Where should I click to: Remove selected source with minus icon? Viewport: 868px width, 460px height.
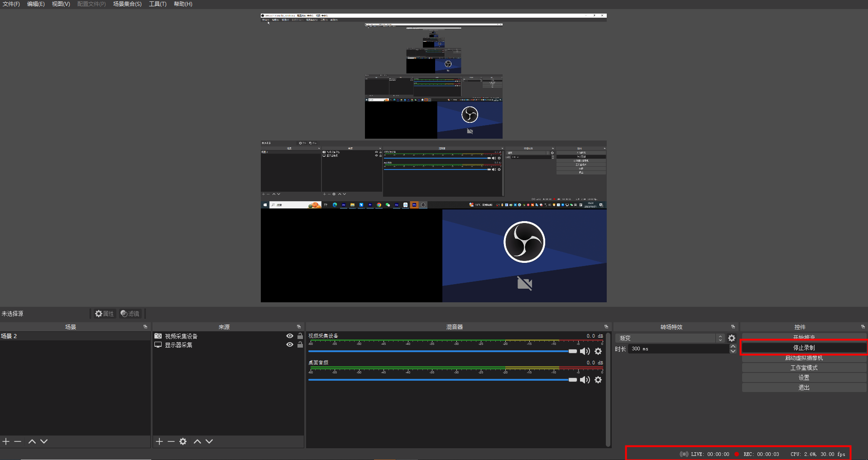171,441
